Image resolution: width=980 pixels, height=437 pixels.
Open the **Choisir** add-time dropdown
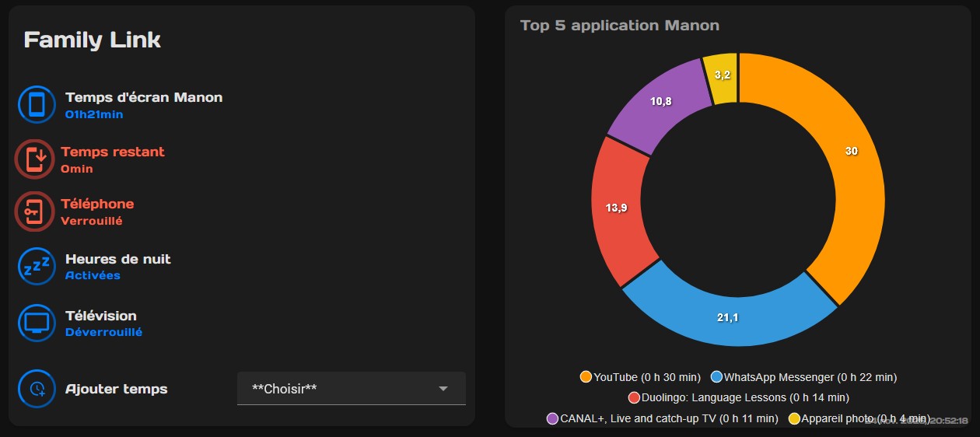[x=342, y=388]
